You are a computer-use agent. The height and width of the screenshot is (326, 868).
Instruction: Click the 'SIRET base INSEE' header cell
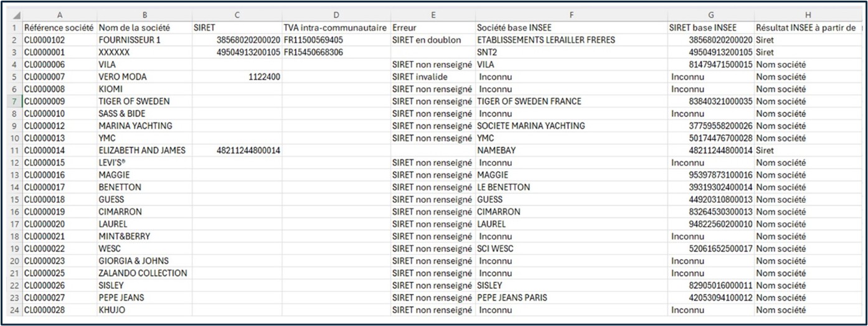coord(710,28)
